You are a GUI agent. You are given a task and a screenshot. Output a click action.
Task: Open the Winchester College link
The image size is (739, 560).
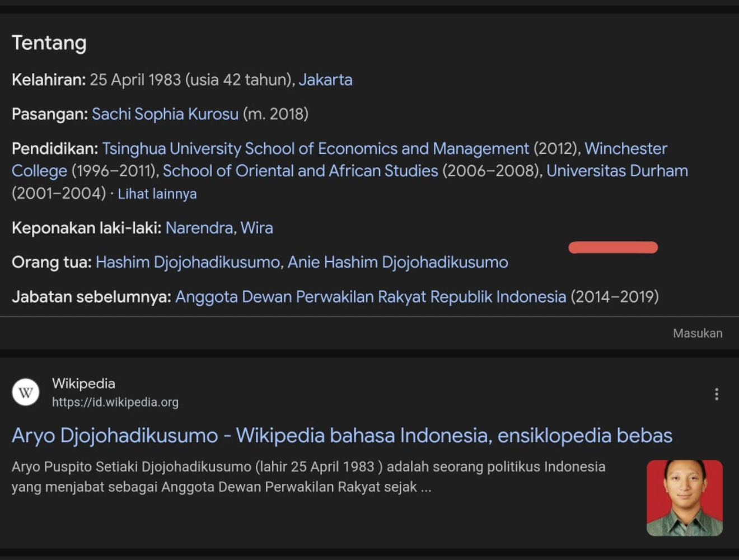tap(626, 148)
